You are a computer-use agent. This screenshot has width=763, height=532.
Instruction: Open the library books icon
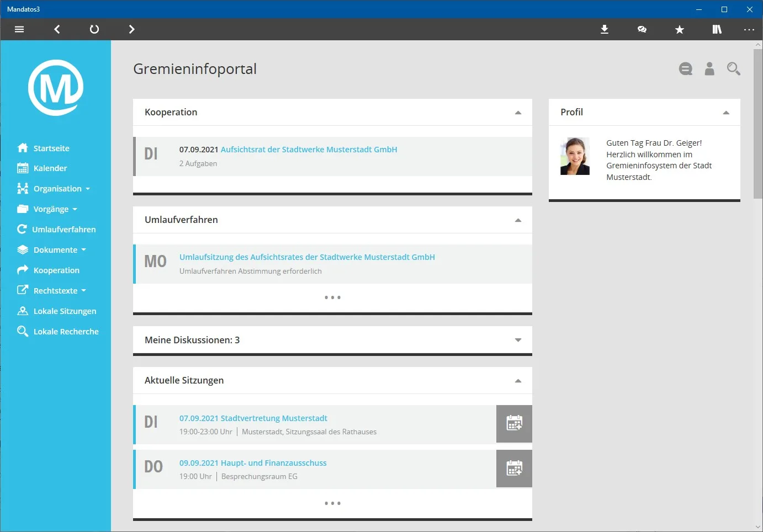tap(717, 29)
